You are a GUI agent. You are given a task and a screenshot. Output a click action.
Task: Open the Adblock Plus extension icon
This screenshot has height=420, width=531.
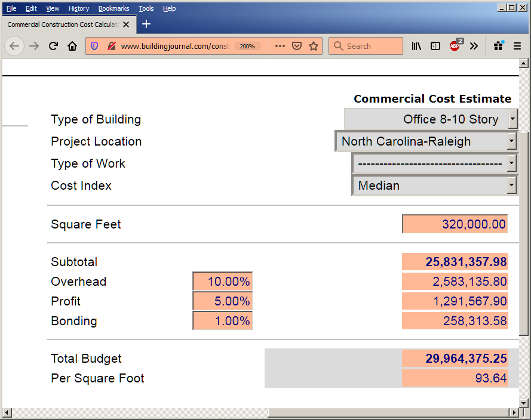tap(456, 45)
